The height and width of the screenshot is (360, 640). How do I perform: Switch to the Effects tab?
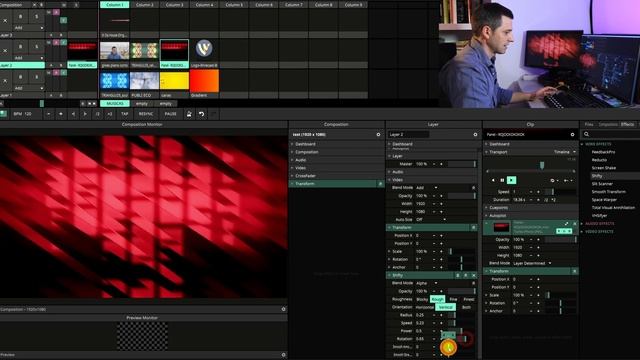627,124
